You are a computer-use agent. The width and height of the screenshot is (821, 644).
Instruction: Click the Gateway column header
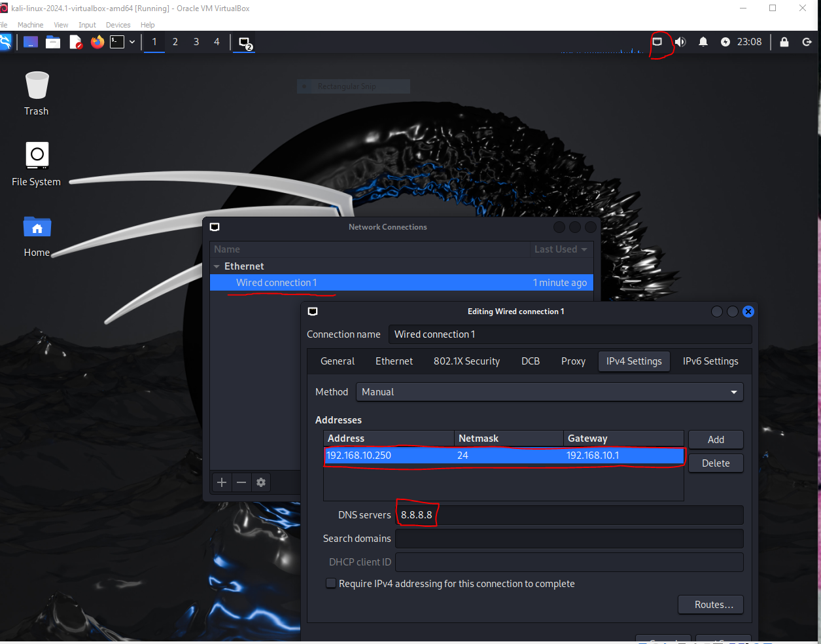(x=624, y=438)
